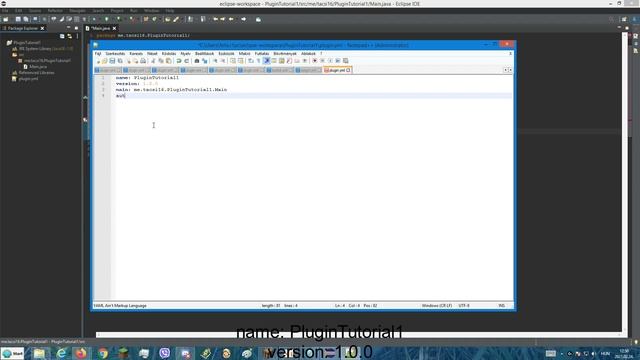Screen dimensions: 640x360
Task: Click the Paste icon in Notepad++ toolbar
Action: pyautogui.click(x=168, y=61)
